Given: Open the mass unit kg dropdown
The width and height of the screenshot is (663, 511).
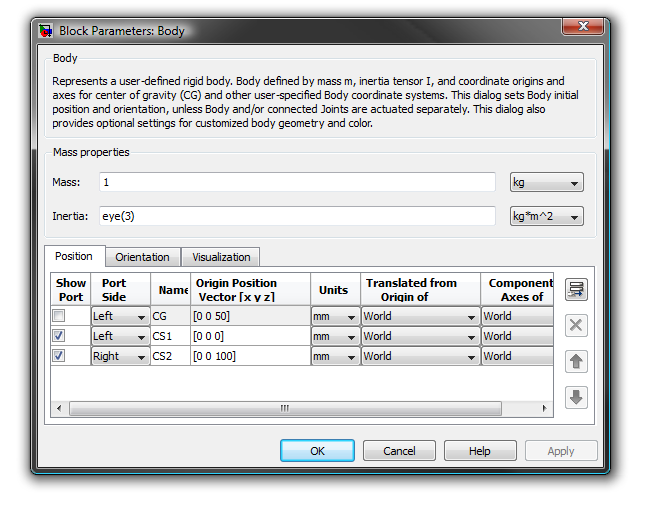Looking at the screenshot, I should [x=546, y=183].
